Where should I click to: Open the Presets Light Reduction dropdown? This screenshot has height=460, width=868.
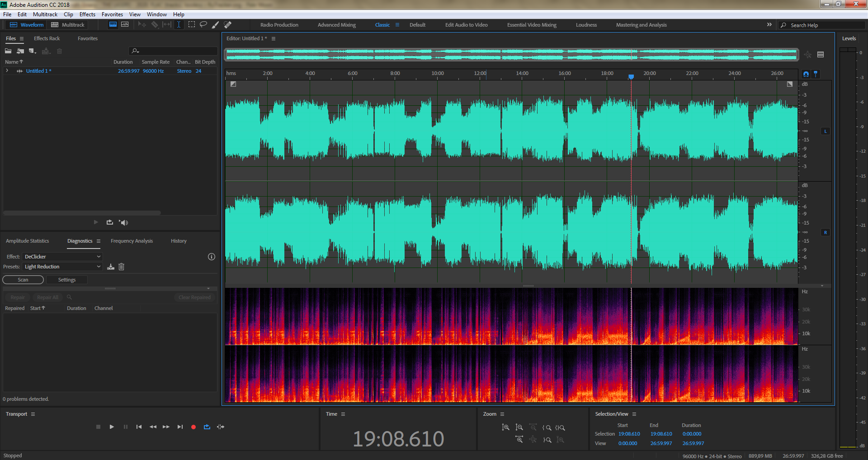click(x=62, y=267)
